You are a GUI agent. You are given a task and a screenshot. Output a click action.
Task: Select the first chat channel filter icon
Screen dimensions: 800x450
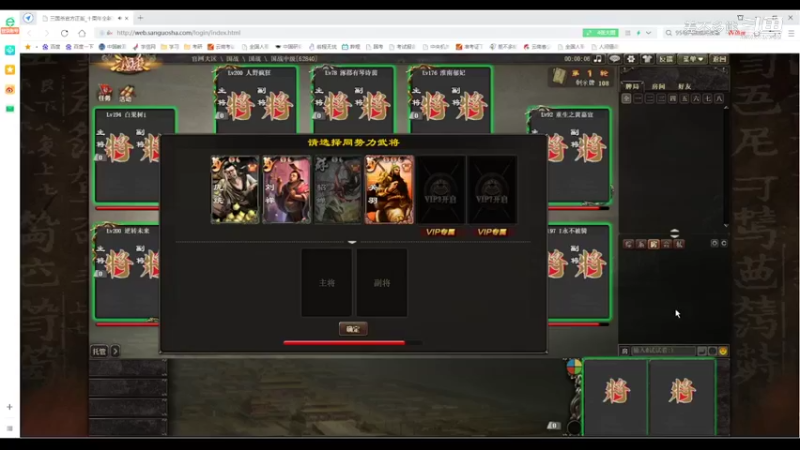pyautogui.click(x=629, y=244)
